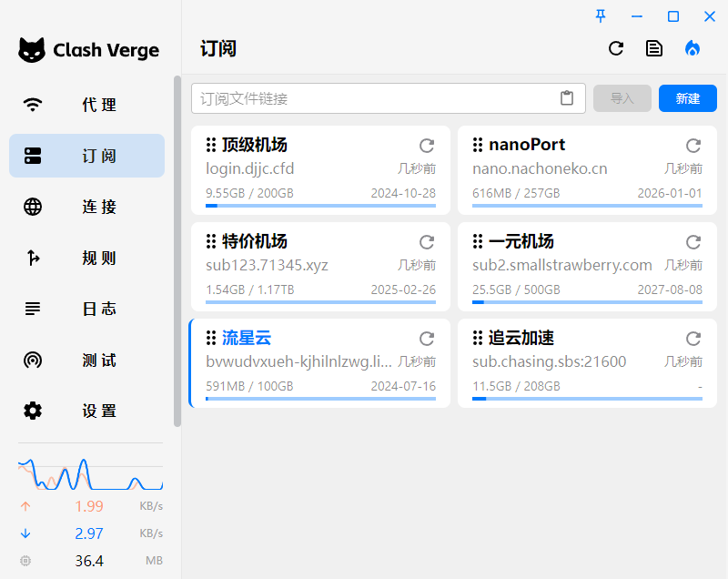This screenshot has height=579, width=728.
Task: Refresh the nanoPort subscription
Action: [x=693, y=146]
